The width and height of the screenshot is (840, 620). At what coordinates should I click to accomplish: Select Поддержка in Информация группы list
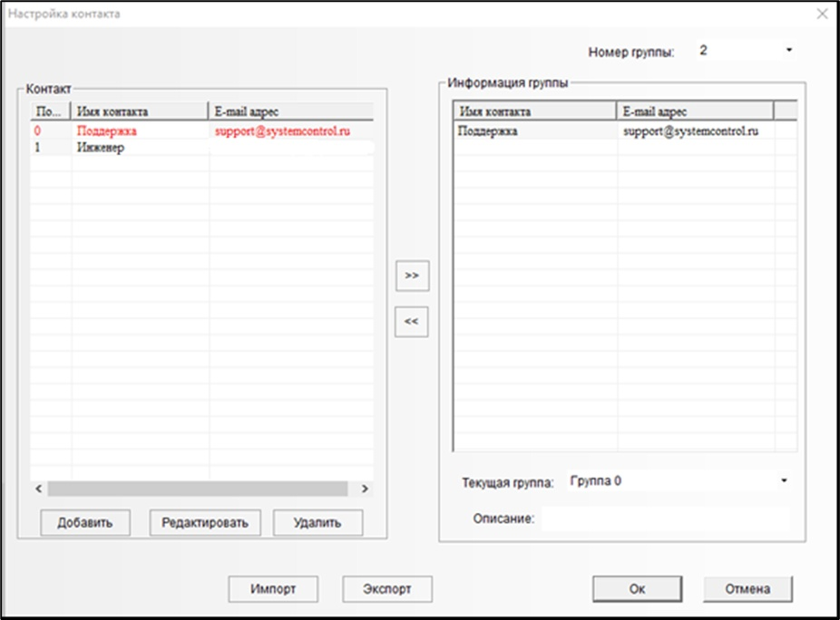pos(487,131)
